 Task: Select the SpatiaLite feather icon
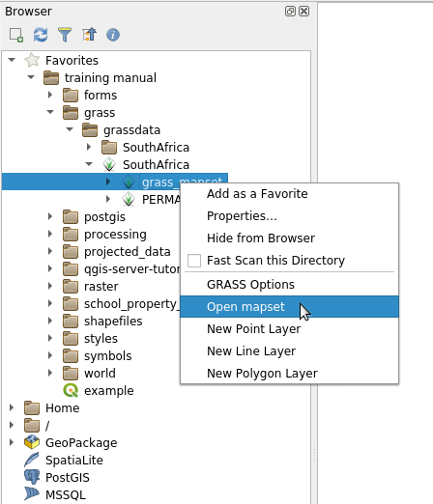tap(32, 460)
